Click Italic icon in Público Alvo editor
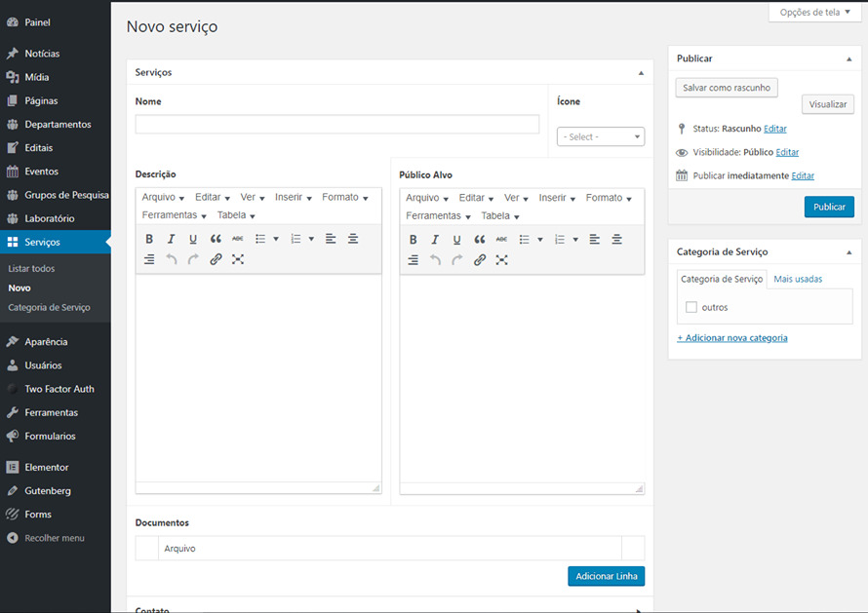Screen dimensions: 868x613 point(435,239)
